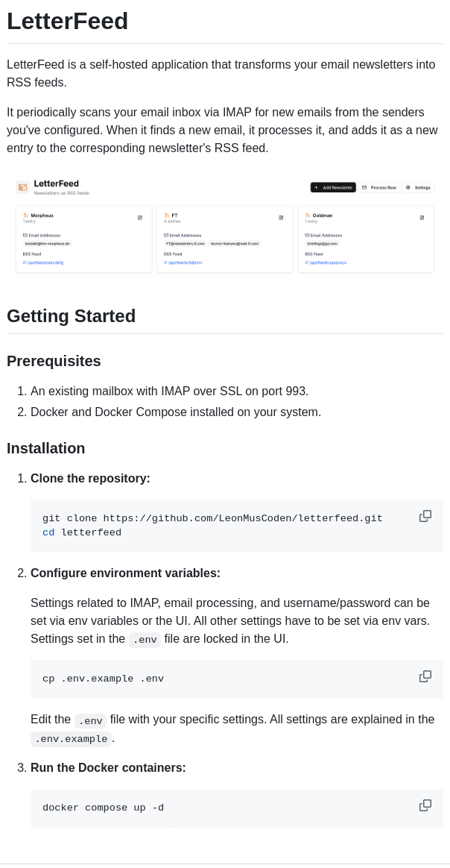
Task: Click the FT@newsletters.ft.com email tag
Action: pos(185,243)
